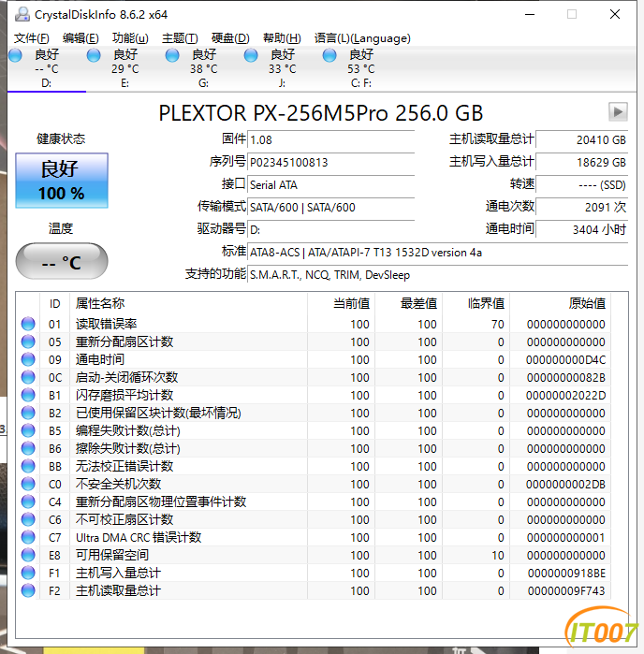The width and height of the screenshot is (644, 654).
Task: Select the D: disk tab
Action: (46, 69)
